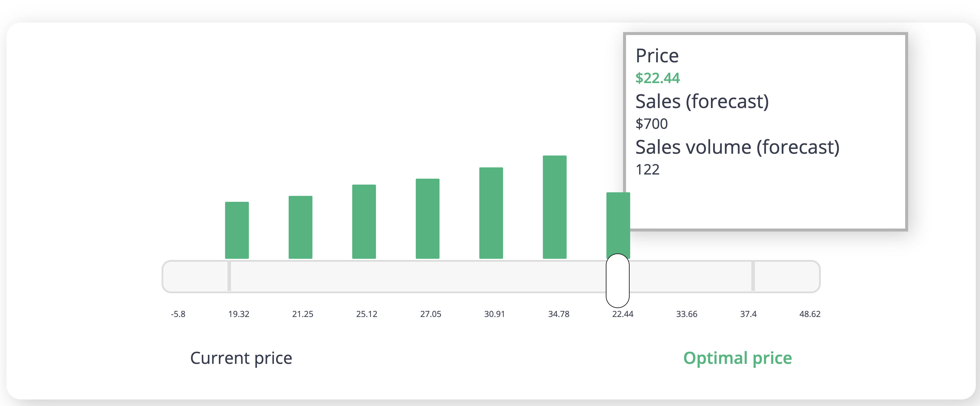Click the green bar above 21.25
Viewport: 980px width, 406px height.
[x=300, y=227]
